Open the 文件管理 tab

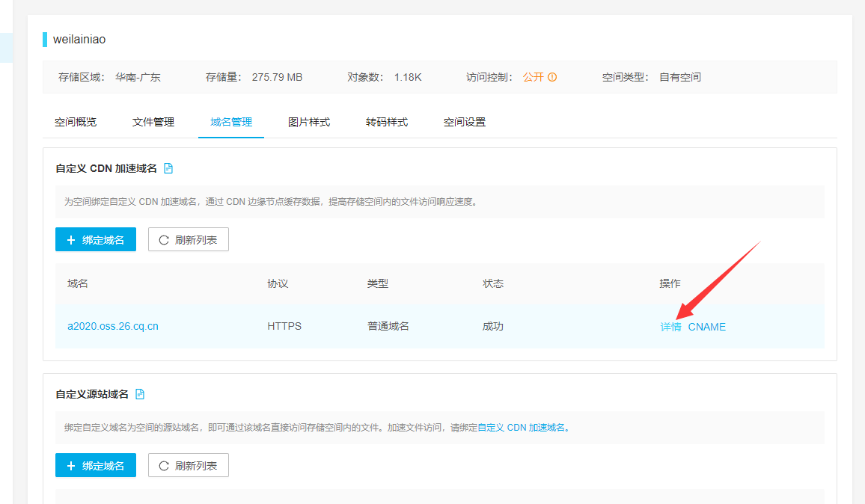coord(153,122)
